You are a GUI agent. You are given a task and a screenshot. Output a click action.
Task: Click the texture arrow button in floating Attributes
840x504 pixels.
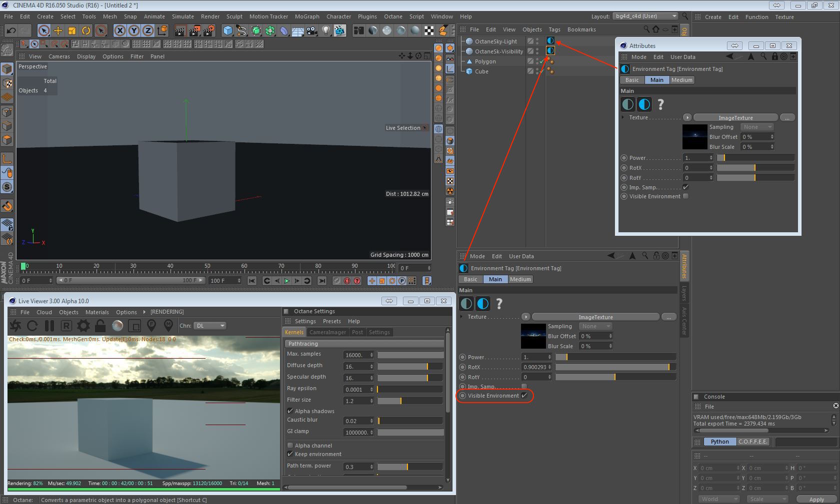[x=687, y=118]
